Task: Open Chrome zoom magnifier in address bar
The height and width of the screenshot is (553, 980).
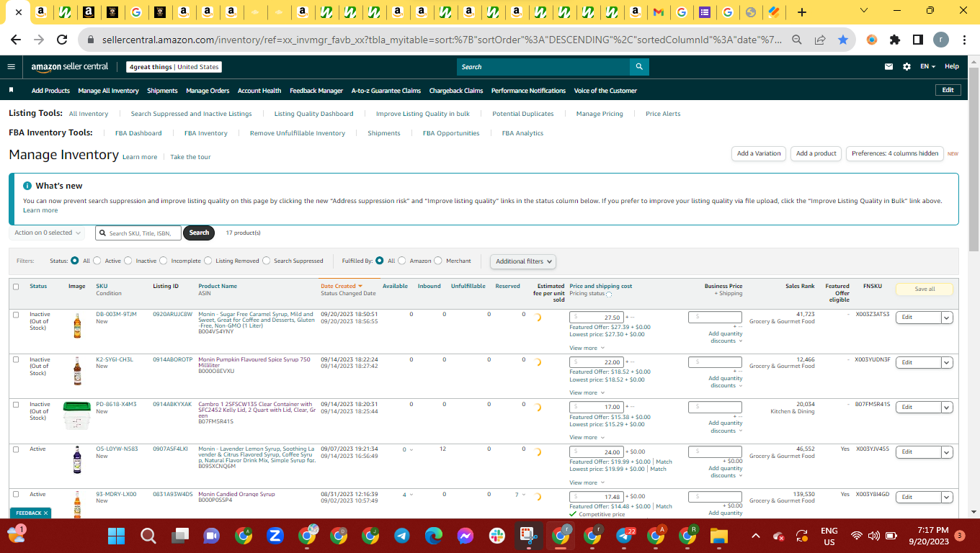Action: click(x=797, y=40)
